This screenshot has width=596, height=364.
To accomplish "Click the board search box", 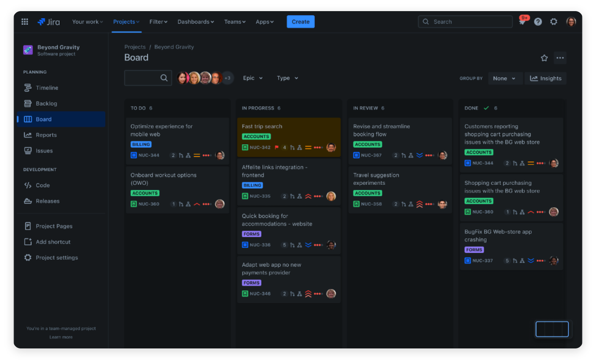I will [x=148, y=78].
